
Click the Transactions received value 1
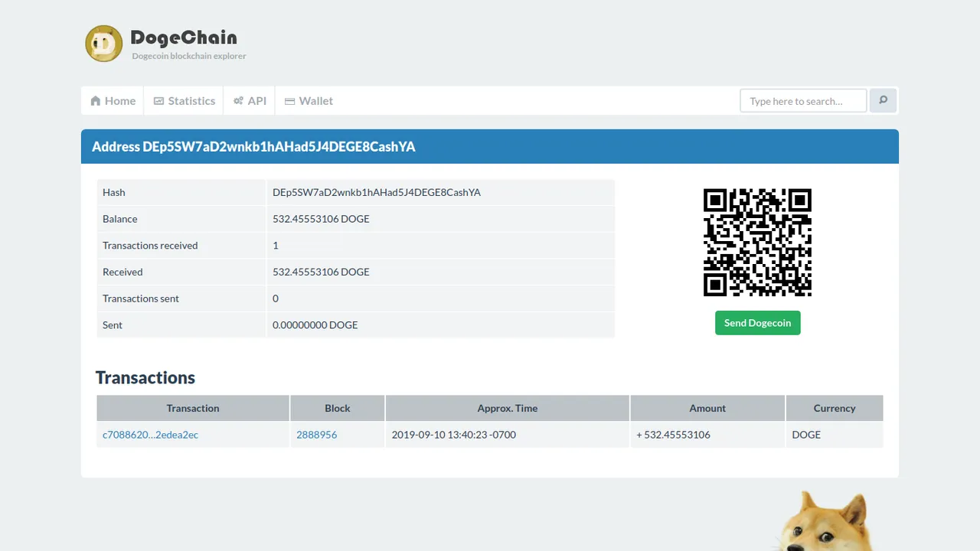276,246
